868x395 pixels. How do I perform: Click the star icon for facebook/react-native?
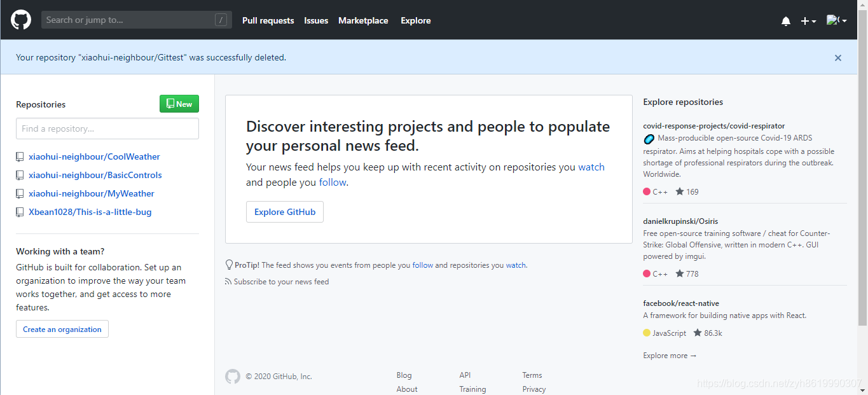[698, 333]
